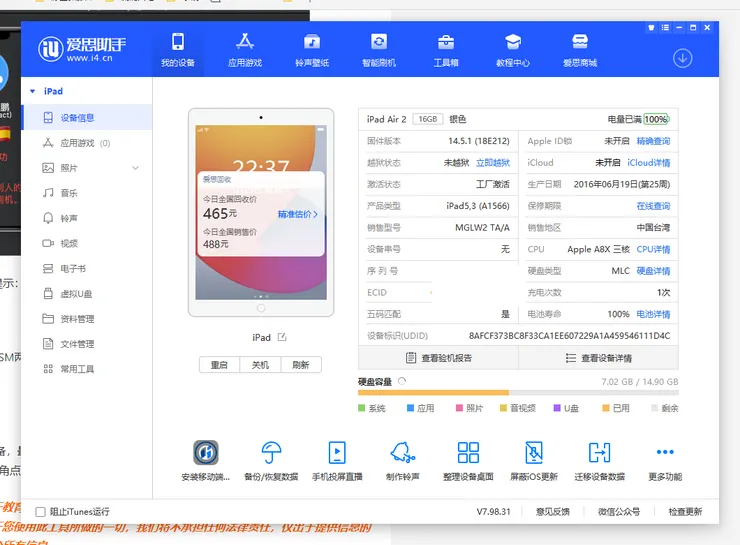Click the list menu icon in title bar
This screenshot has height=545, width=740.
(x=665, y=28)
